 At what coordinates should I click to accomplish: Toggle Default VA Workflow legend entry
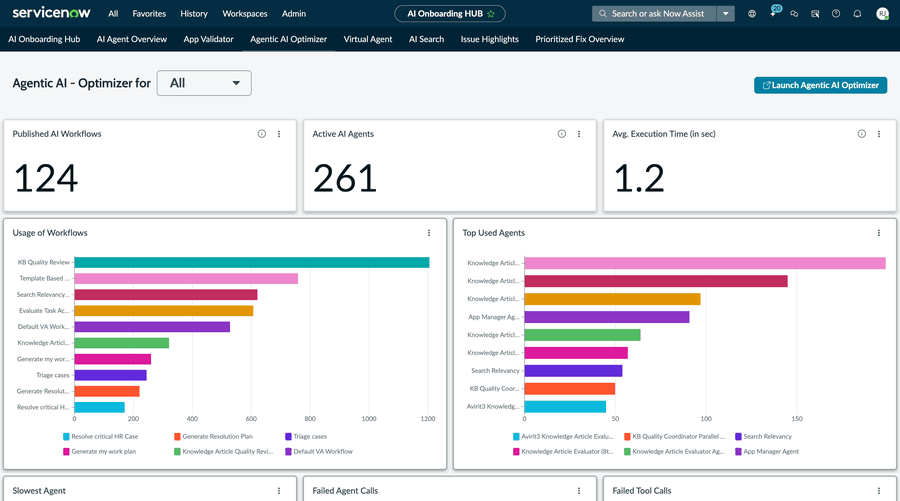pyautogui.click(x=319, y=452)
